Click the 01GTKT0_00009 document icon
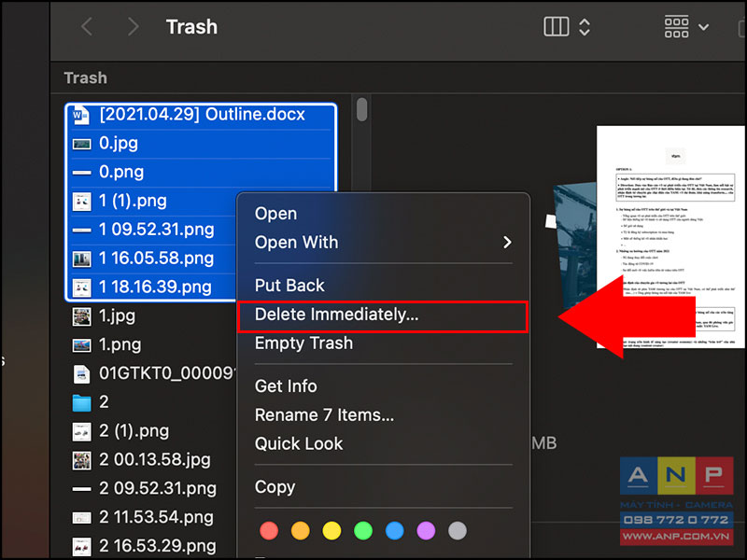The width and height of the screenshot is (747, 560). (x=81, y=374)
